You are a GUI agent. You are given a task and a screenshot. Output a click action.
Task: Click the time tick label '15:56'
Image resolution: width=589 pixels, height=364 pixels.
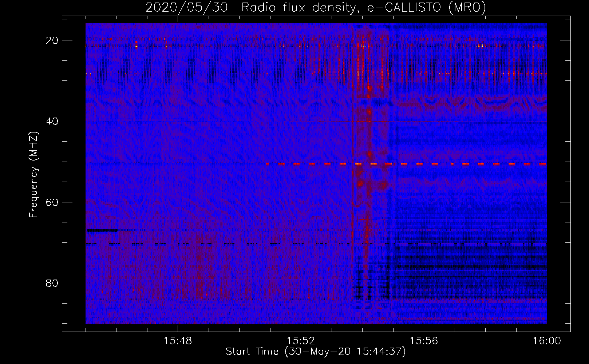pyautogui.click(x=424, y=341)
